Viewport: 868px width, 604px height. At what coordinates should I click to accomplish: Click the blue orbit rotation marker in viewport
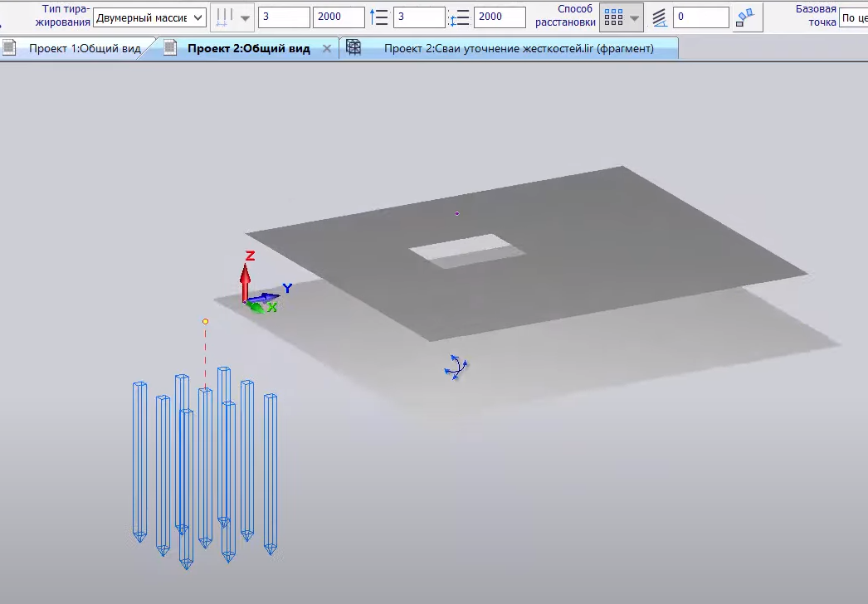coord(456,367)
